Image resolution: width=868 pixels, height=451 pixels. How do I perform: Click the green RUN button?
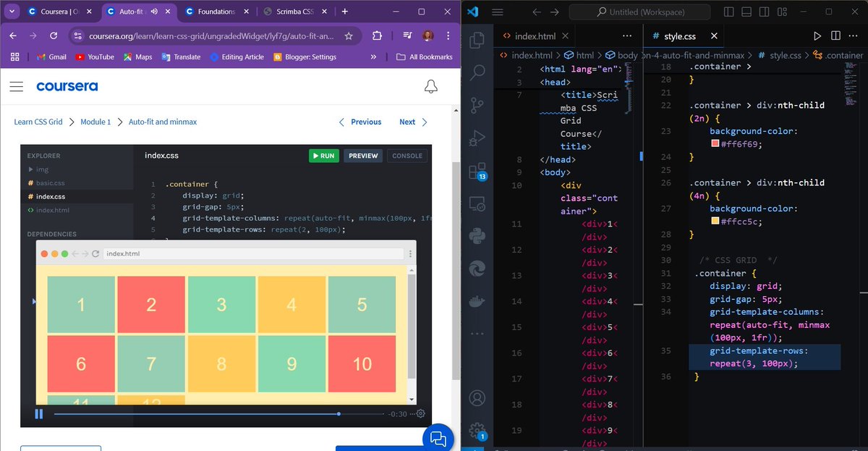(x=323, y=156)
